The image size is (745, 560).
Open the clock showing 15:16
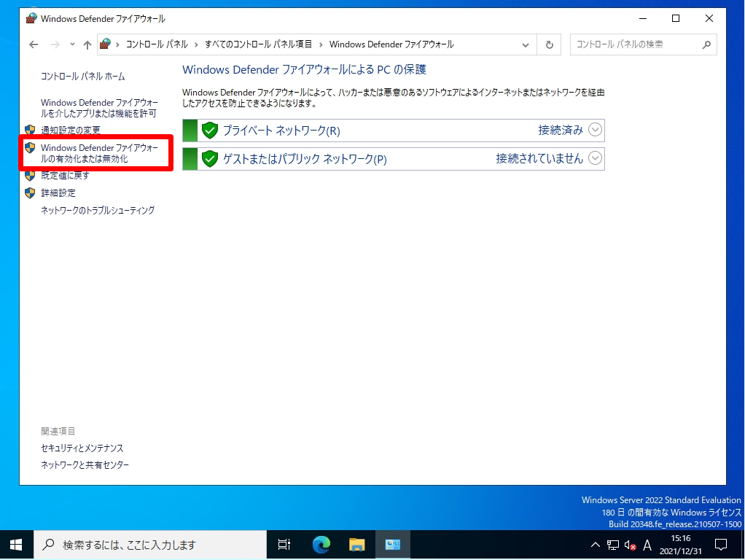(680, 545)
